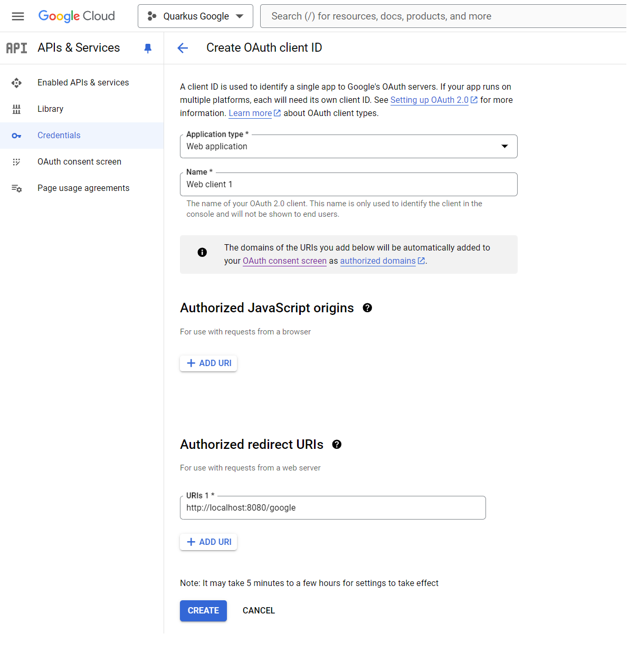Screen dimensions: 629x672
Task: Add URI under redirect URIs
Action: click(x=208, y=542)
